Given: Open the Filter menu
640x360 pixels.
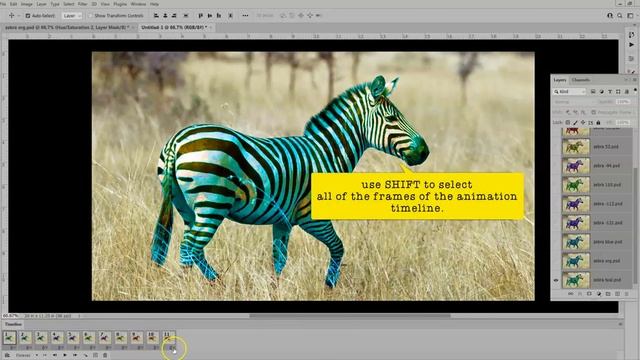Looking at the screenshot, I should [x=82, y=4].
